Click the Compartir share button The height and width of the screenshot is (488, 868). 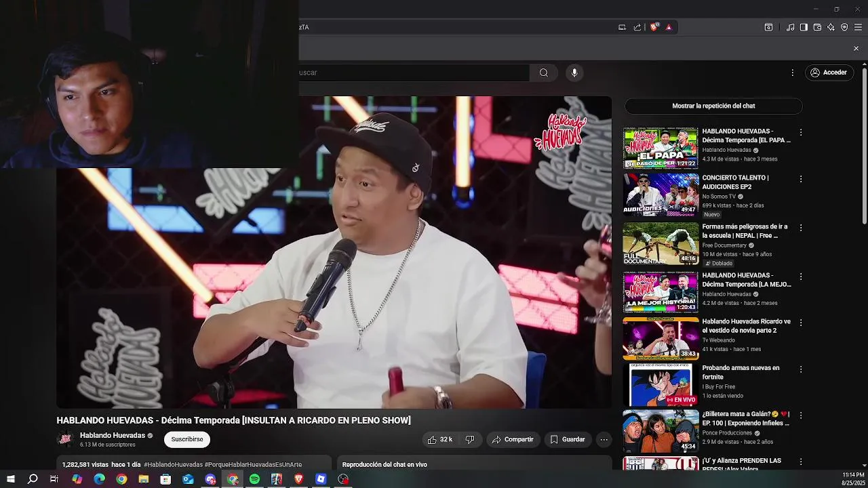pos(513,439)
